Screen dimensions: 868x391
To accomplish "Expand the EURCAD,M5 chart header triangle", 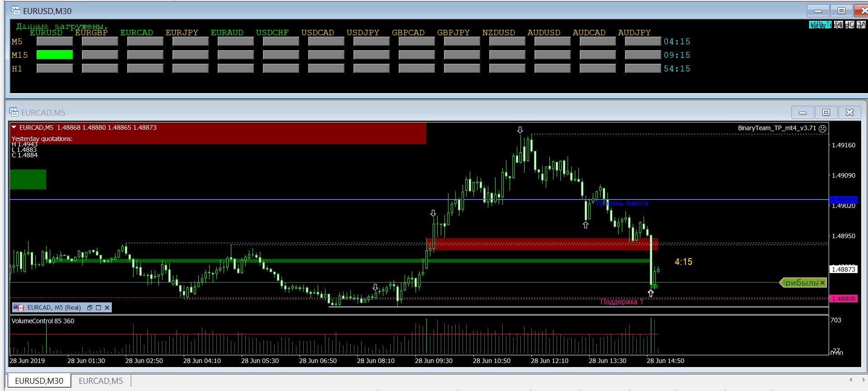I will tap(14, 127).
